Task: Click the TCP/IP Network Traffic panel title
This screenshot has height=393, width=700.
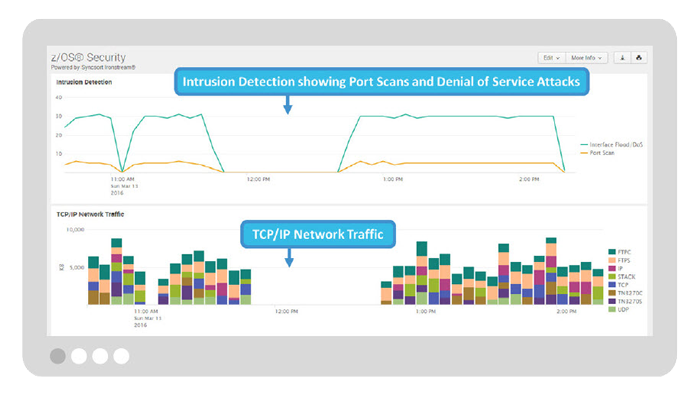Action: [x=90, y=214]
